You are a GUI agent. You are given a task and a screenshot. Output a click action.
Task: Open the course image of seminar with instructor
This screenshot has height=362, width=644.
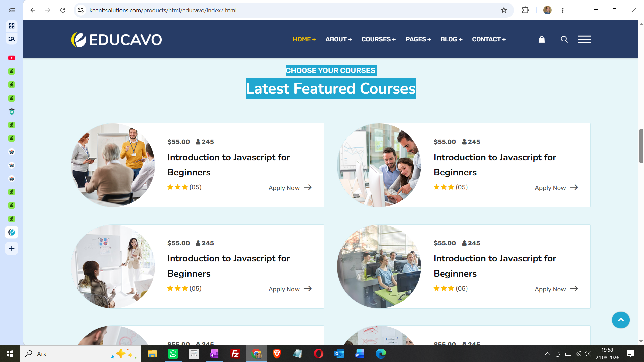[x=113, y=165]
